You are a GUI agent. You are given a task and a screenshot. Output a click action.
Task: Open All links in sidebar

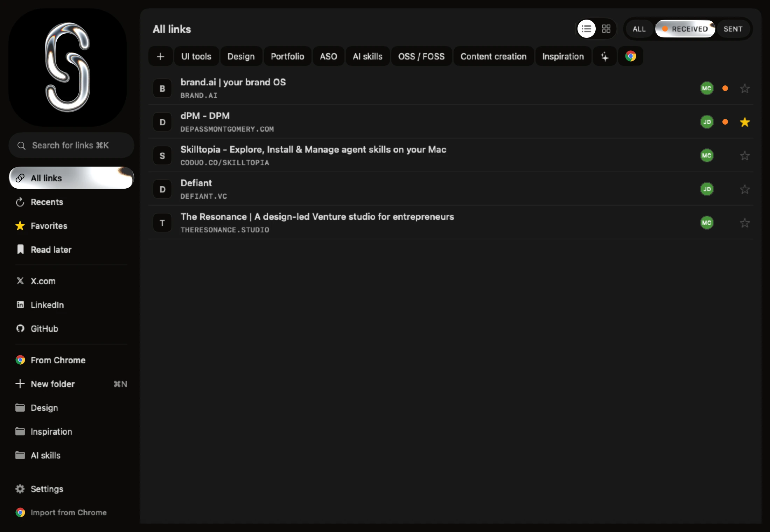(71, 178)
